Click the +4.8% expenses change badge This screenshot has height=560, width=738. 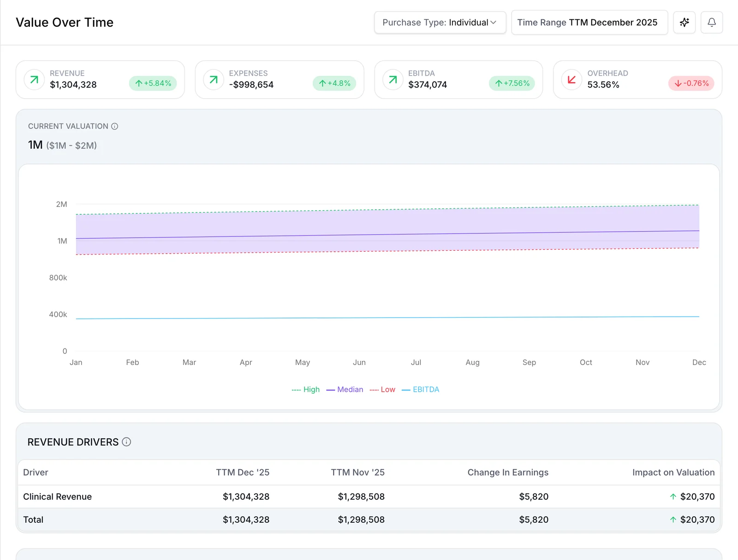pos(334,83)
